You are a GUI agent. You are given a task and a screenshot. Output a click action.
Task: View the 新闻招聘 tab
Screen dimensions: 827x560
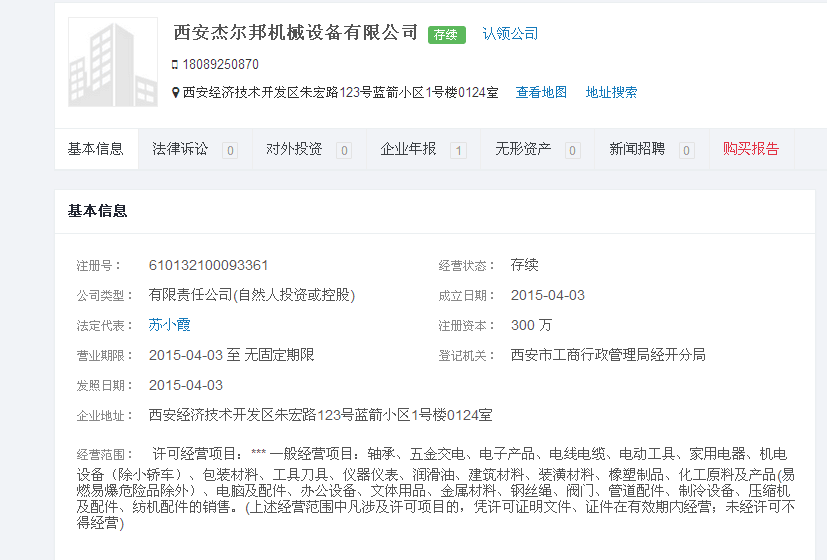637,149
